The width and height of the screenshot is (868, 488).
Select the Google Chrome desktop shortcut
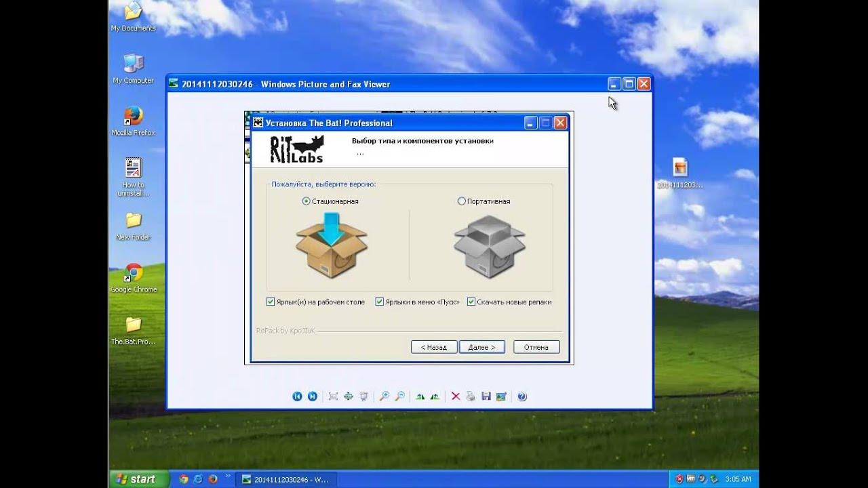click(x=134, y=279)
